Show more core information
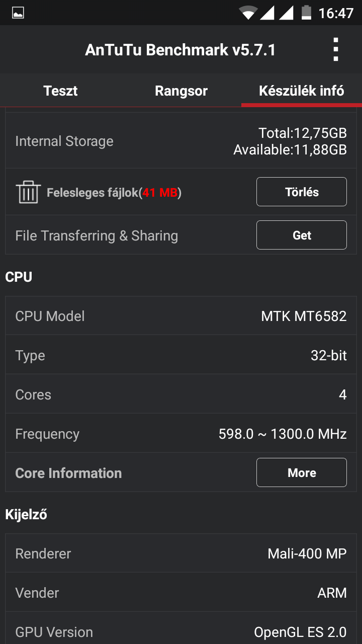362x644 pixels. pyautogui.click(x=301, y=472)
